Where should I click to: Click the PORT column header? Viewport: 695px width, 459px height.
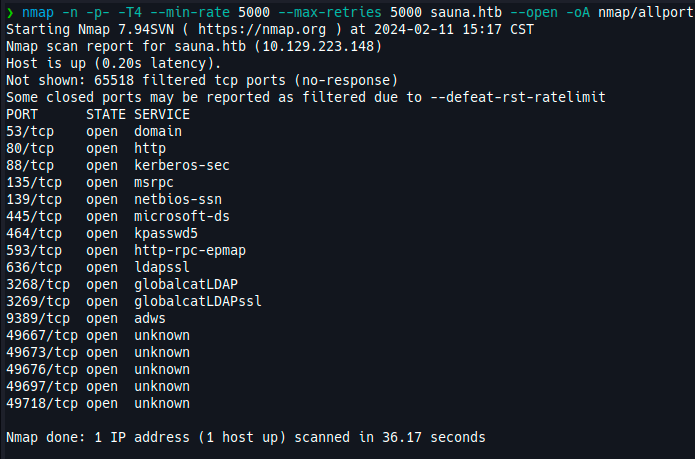(x=22, y=114)
